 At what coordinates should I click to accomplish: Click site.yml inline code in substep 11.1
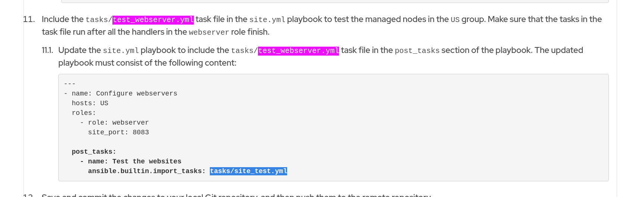tap(121, 51)
